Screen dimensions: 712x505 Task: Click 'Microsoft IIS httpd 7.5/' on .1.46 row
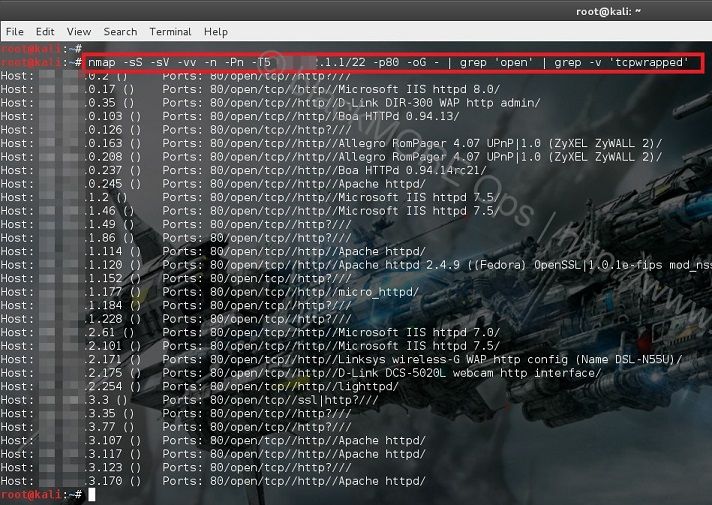click(419, 211)
